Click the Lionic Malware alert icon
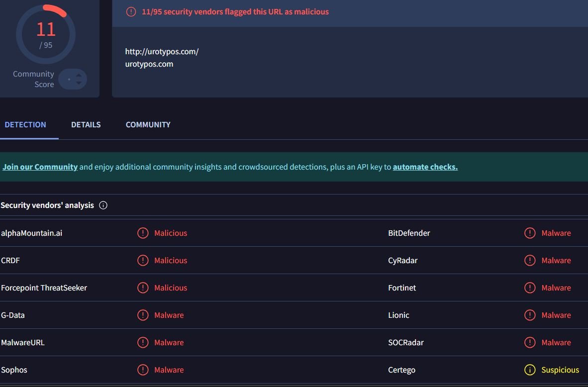The width and height of the screenshot is (588, 387). pyautogui.click(x=530, y=315)
